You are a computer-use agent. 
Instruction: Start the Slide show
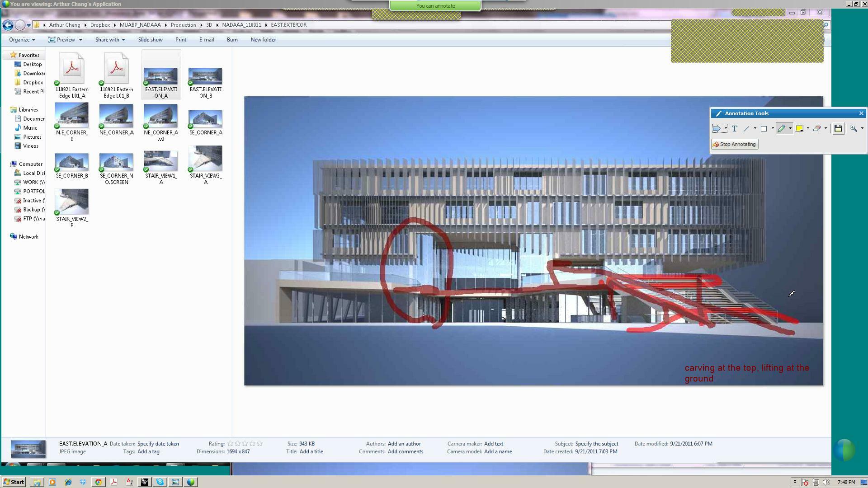[x=150, y=40]
